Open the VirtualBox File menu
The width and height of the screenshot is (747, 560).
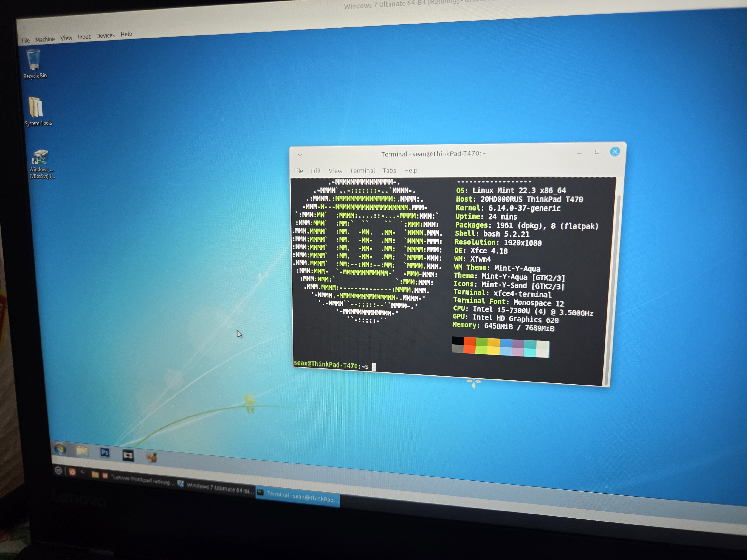pos(26,41)
